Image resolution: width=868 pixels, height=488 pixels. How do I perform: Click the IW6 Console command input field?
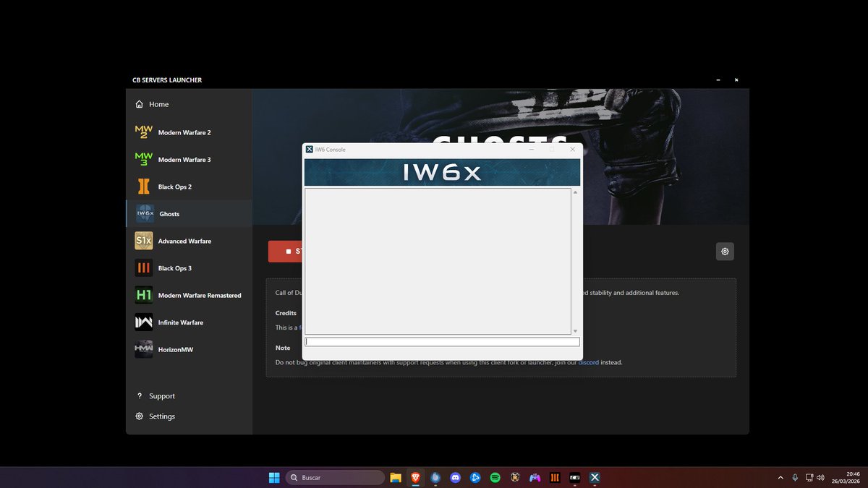(x=442, y=342)
